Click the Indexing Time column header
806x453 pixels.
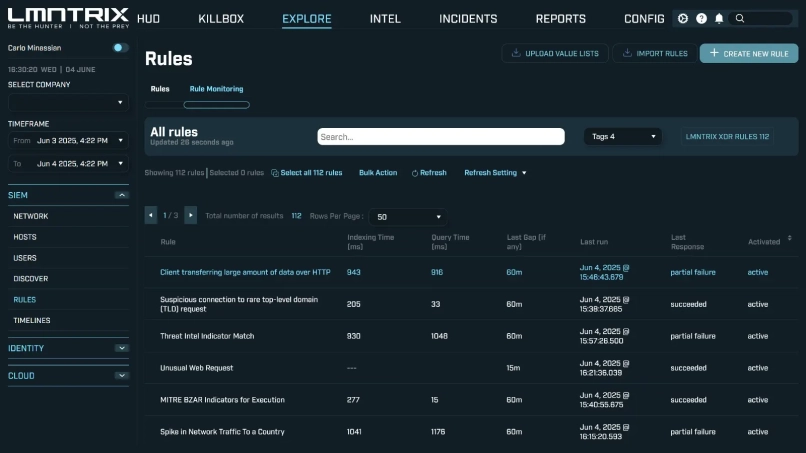(x=371, y=242)
